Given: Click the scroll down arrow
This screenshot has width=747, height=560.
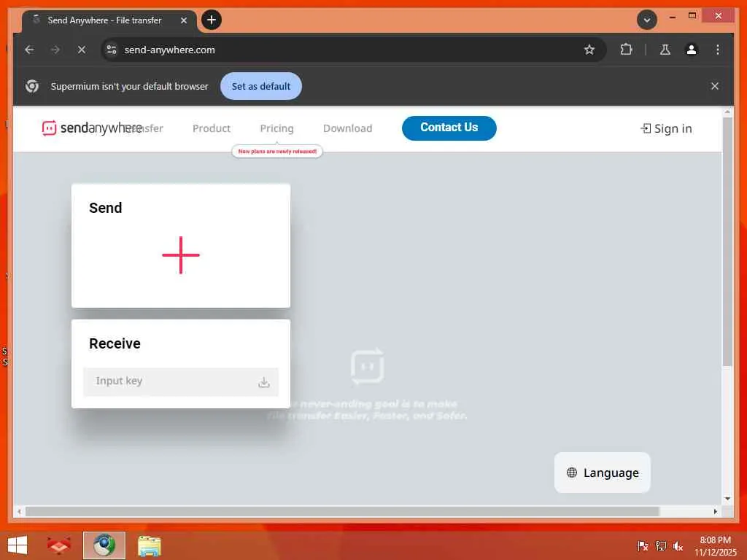Looking at the screenshot, I should (x=727, y=499).
